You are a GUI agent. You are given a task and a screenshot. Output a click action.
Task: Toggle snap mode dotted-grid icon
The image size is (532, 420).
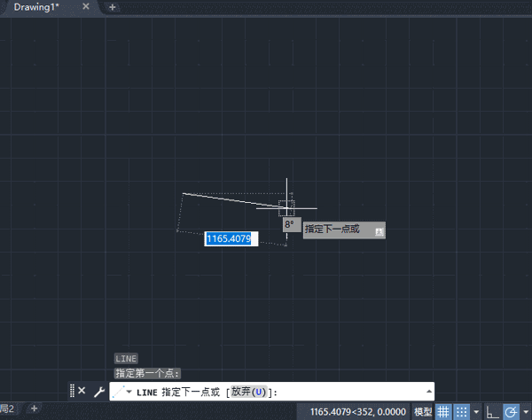point(462,412)
